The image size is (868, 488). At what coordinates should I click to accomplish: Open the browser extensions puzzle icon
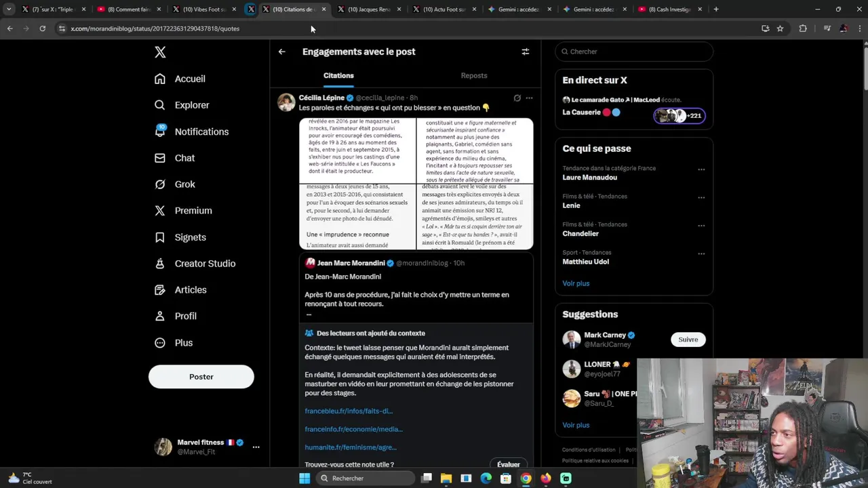coord(803,28)
